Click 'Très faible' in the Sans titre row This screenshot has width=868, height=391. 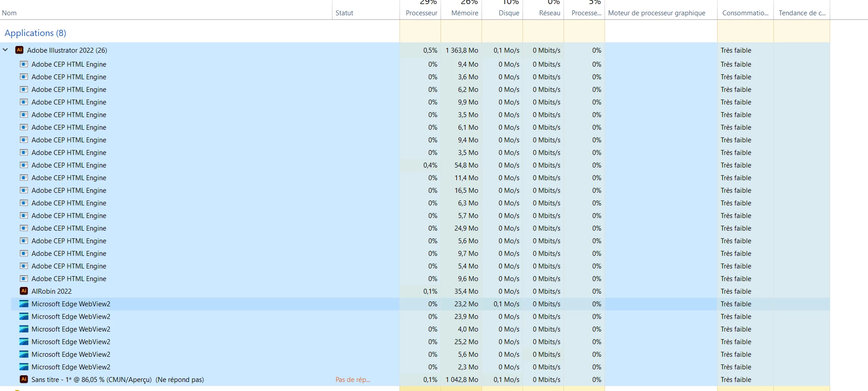736,379
